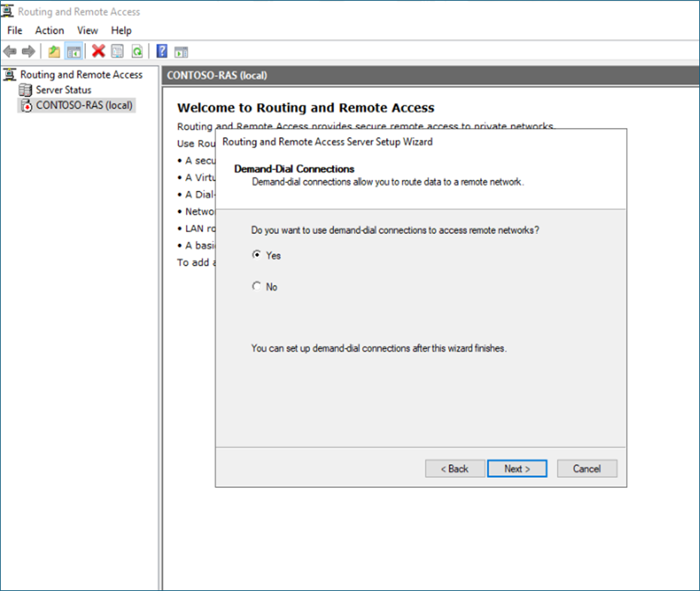Click the green Refresh toolbar icon

click(137, 51)
